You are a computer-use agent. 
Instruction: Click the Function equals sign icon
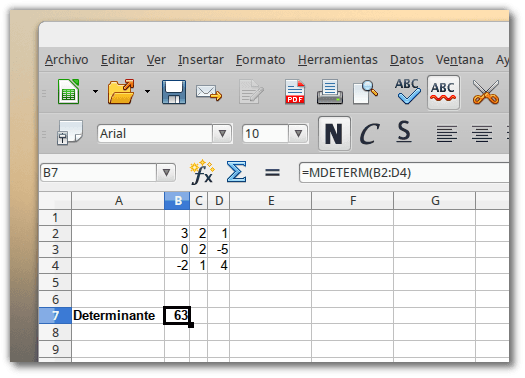tap(272, 173)
